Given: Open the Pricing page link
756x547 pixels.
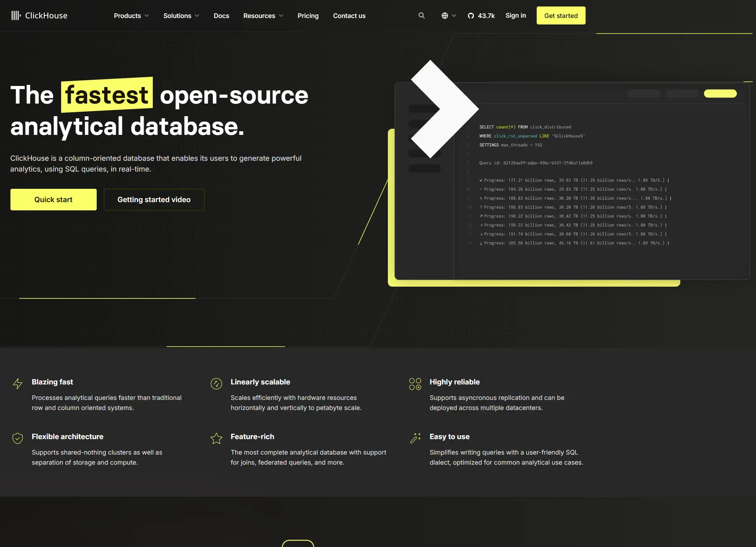Looking at the screenshot, I should click(x=308, y=16).
